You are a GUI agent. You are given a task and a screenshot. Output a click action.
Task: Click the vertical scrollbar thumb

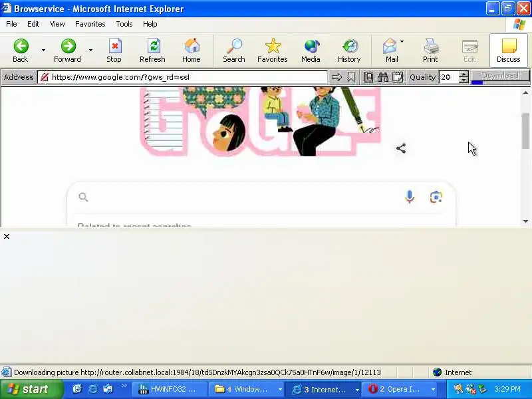(x=526, y=131)
